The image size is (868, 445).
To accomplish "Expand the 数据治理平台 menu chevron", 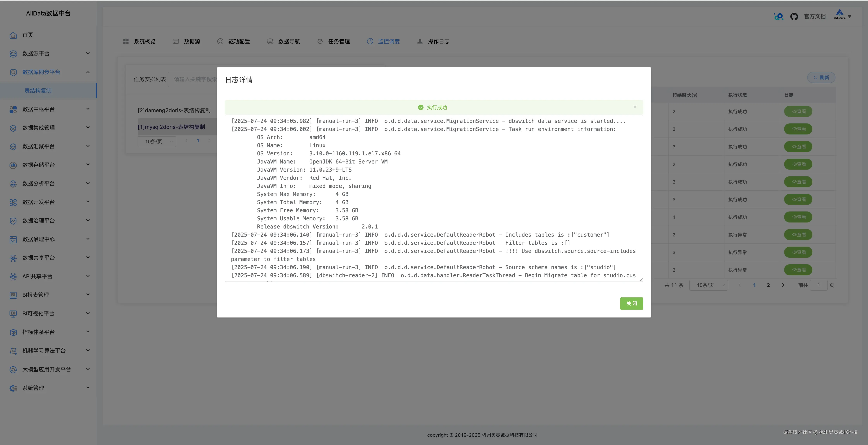I will (88, 221).
